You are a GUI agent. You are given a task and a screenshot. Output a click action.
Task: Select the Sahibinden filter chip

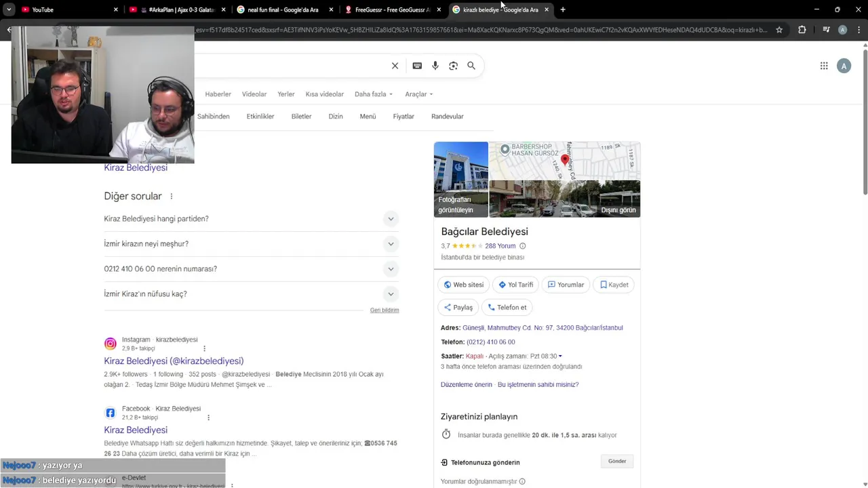214,117
